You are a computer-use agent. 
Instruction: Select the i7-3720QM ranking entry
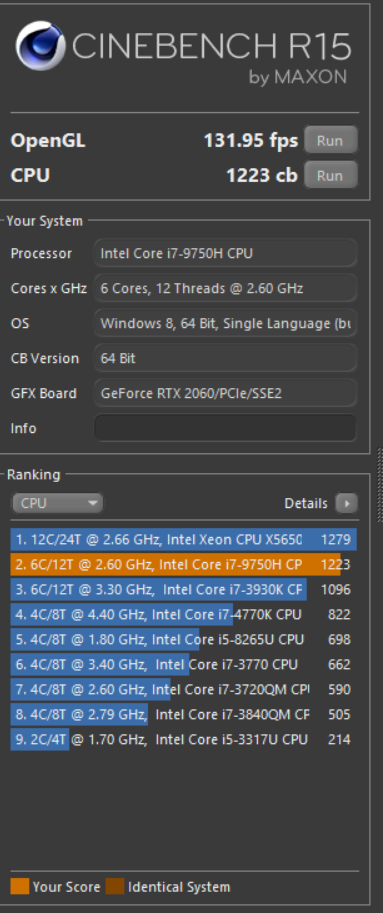pyautogui.click(x=183, y=689)
